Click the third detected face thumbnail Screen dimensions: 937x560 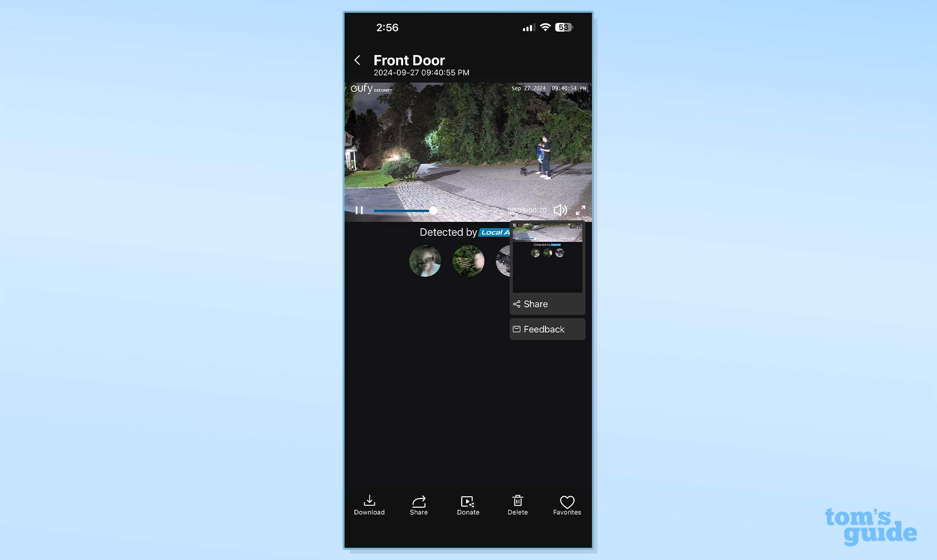504,260
